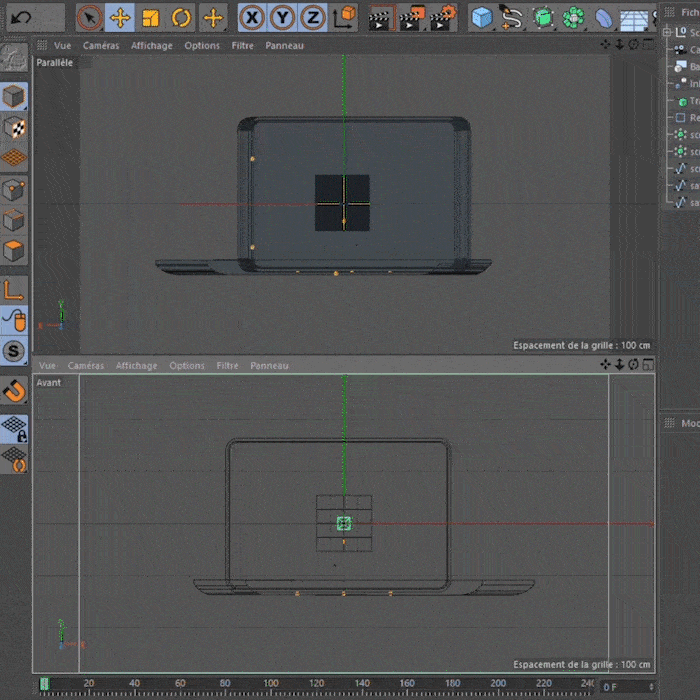Image resolution: width=700 pixels, height=700 pixels.
Task: Switch to Model mode cube icon
Action: (13, 96)
